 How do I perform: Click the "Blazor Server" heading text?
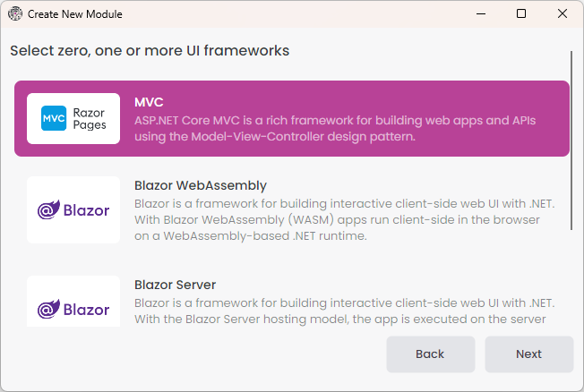pyautogui.click(x=175, y=285)
